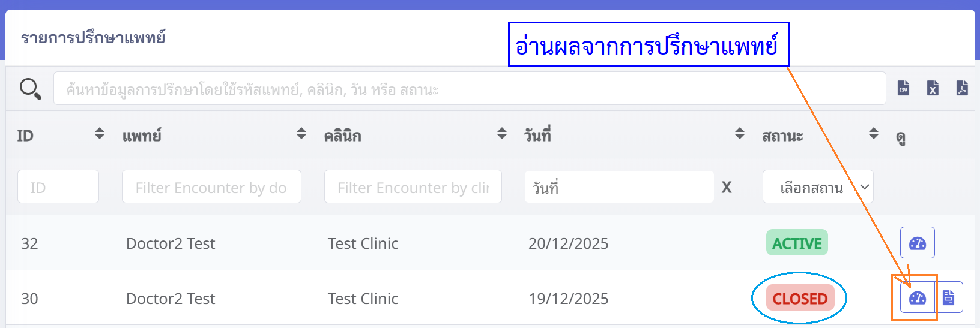This screenshot has width=980, height=328.
Task: Open document report for encounter 30
Action: [x=949, y=297]
